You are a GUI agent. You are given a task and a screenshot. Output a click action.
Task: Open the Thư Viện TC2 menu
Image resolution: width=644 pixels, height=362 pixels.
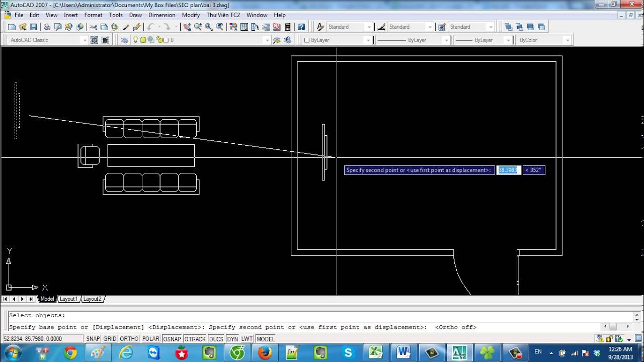pyautogui.click(x=223, y=15)
